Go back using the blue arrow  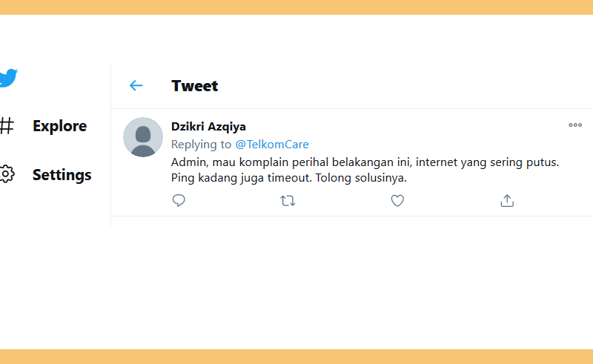coord(136,85)
